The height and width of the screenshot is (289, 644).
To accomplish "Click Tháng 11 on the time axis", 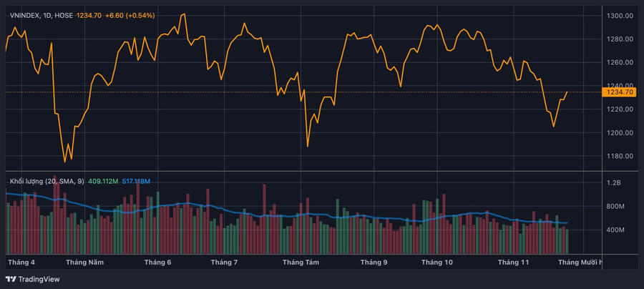I will coord(513,263).
